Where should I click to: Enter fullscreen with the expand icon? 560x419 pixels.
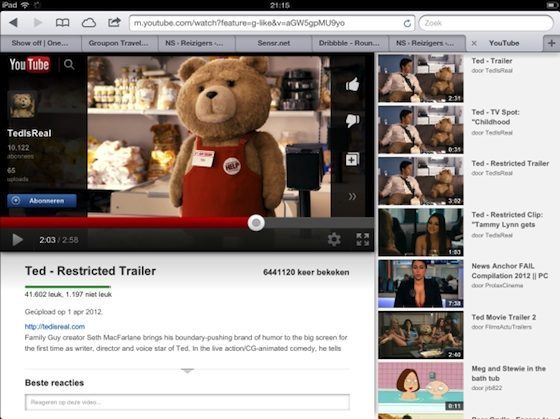[362, 239]
